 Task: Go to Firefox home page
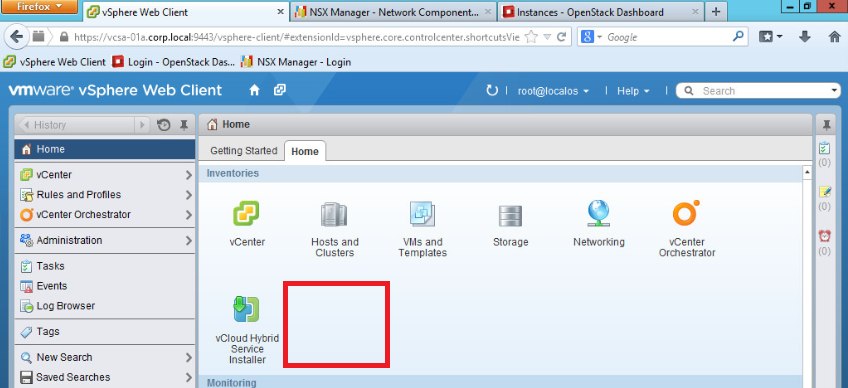pos(834,37)
